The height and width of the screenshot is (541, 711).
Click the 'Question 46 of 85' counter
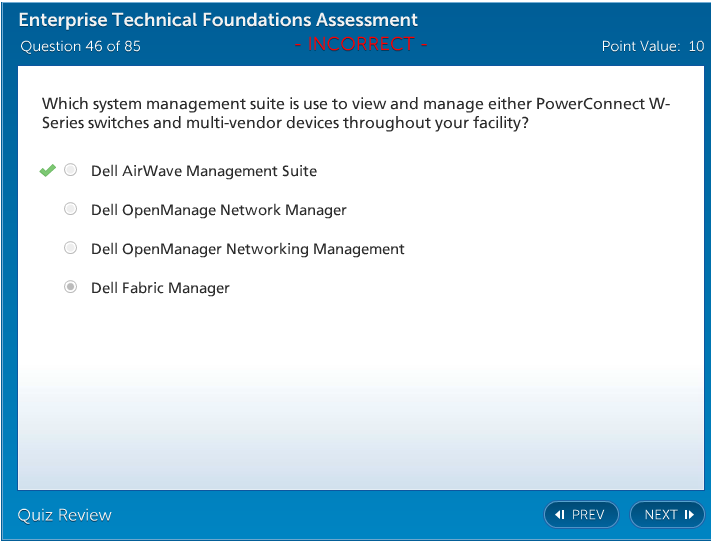pos(81,46)
